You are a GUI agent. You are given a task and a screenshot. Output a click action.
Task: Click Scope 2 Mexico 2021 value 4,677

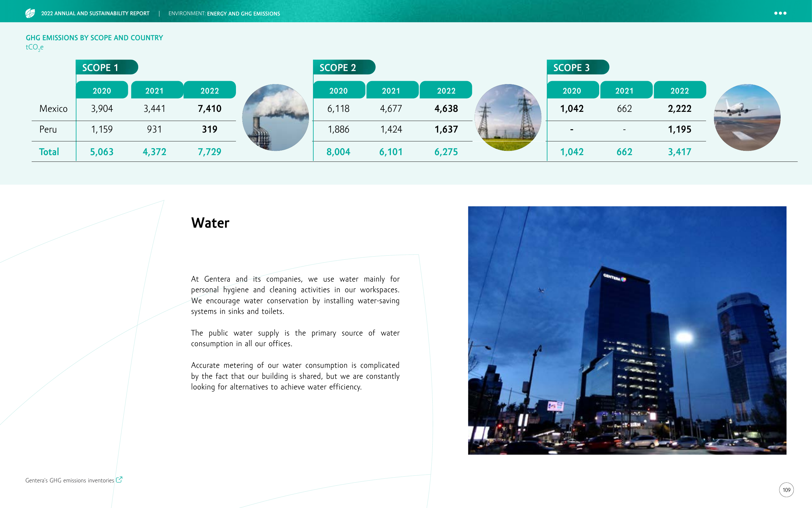click(x=391, y=108)
